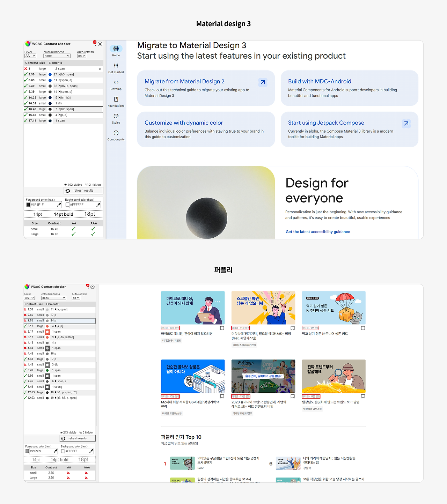Open 'Get the latest accessibility guidance' link
The width and height of the screenshot is (447, 504).
(318, 232)
